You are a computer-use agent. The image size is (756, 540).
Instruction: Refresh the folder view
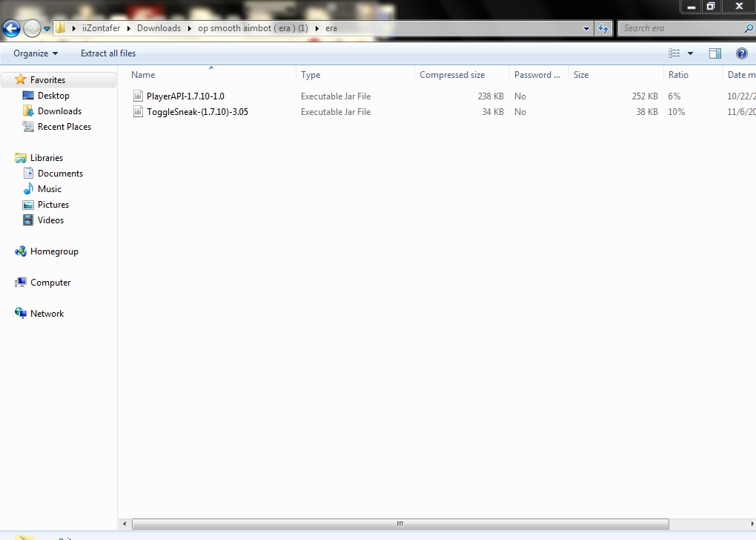coord(603,28)
